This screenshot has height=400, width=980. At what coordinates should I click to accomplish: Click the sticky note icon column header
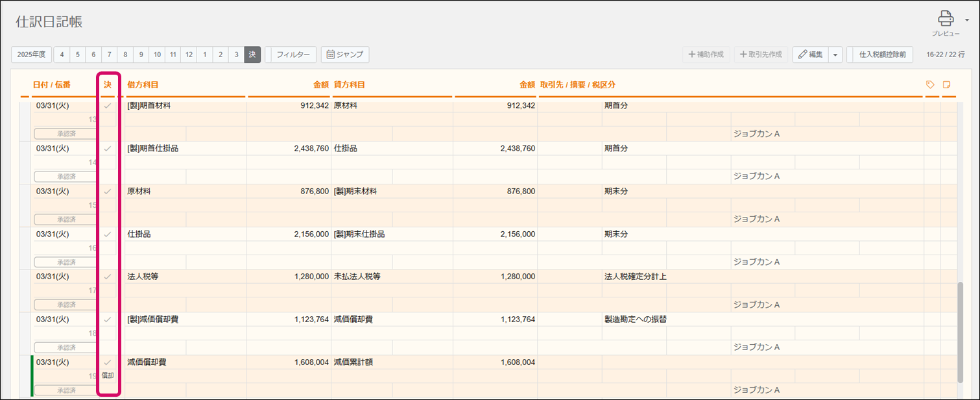click(x=947, y=84)
